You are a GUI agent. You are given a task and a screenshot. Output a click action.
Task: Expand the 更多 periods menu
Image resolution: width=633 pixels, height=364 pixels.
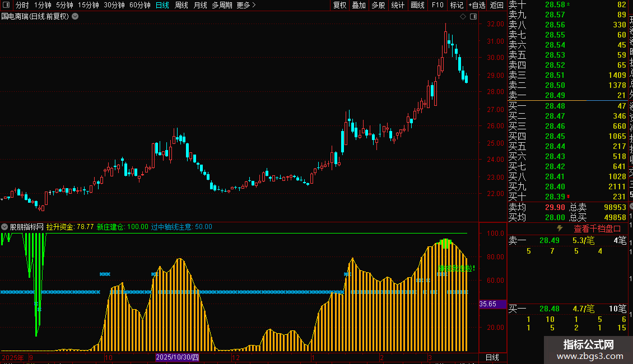click(246, 5)
